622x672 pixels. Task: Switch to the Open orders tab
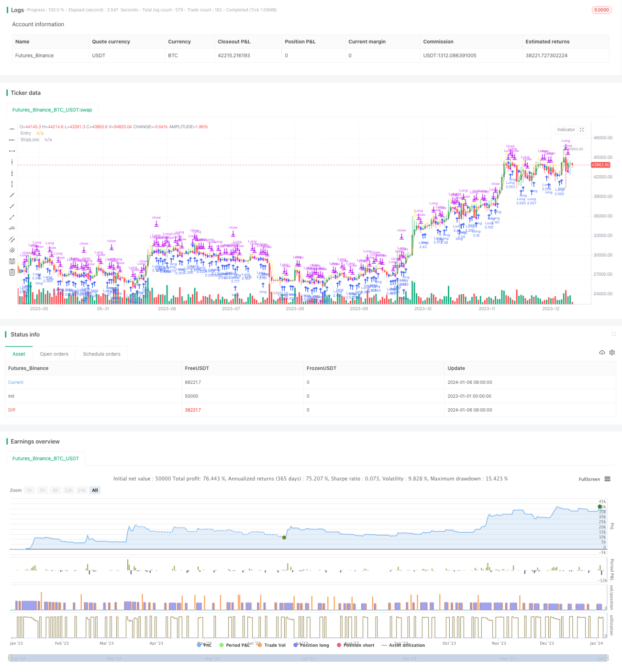pyautogui.click(x=54, y=354)
